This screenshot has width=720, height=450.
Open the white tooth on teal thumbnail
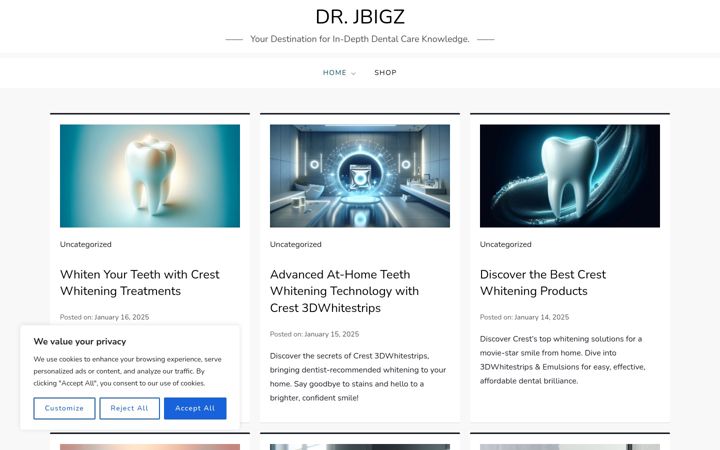click(x=150, y=176)
